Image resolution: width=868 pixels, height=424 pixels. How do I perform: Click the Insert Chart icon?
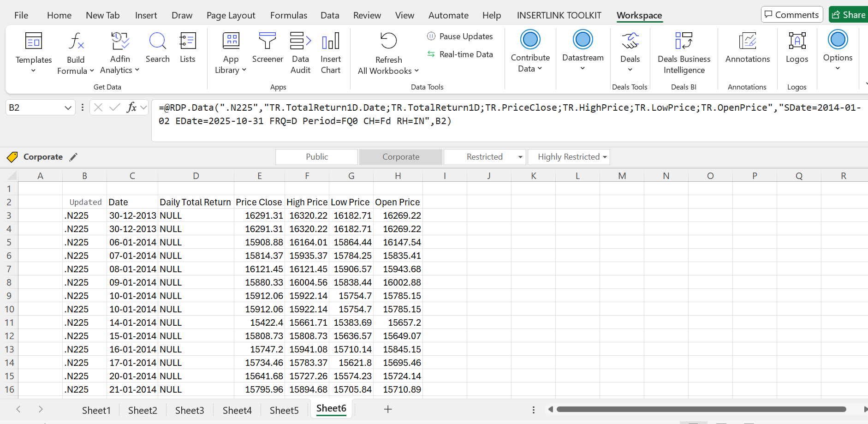[x=331, y=52]
